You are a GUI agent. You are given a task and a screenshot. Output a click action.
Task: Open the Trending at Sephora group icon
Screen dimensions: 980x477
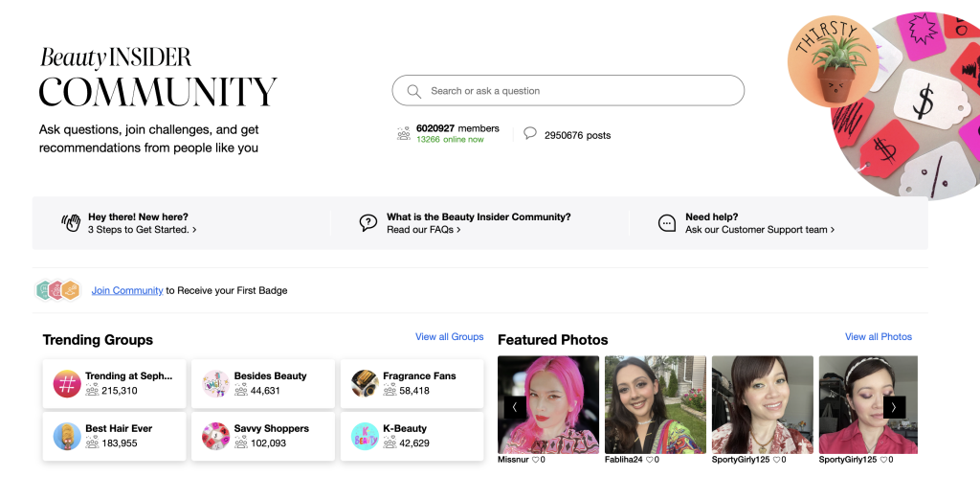coord(66,383)
